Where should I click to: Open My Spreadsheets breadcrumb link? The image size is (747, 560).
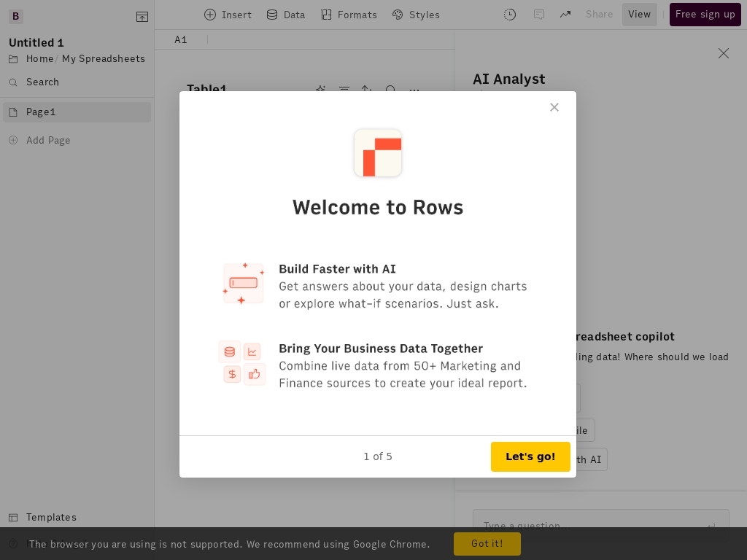point(104,58)
